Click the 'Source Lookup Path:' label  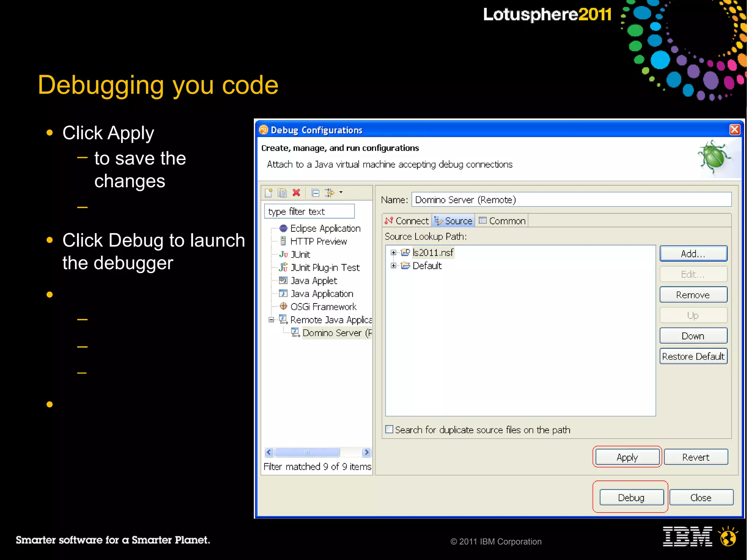click(426, 236)
